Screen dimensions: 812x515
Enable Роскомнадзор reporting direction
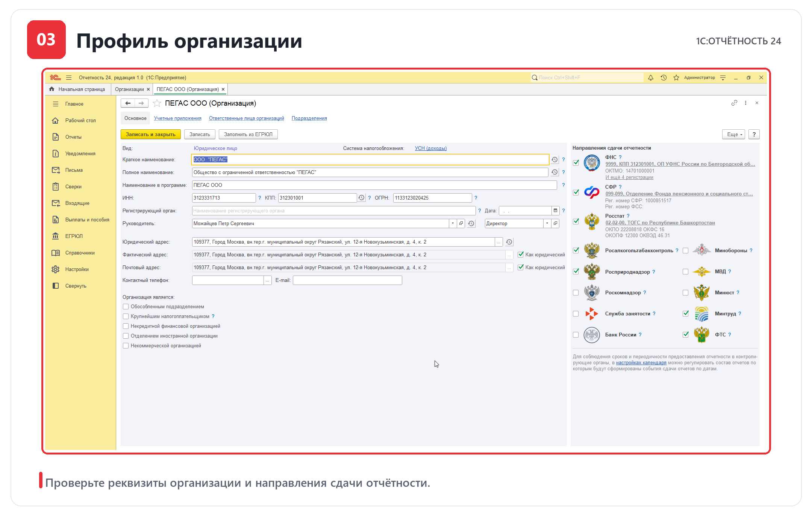coord(576,293)
